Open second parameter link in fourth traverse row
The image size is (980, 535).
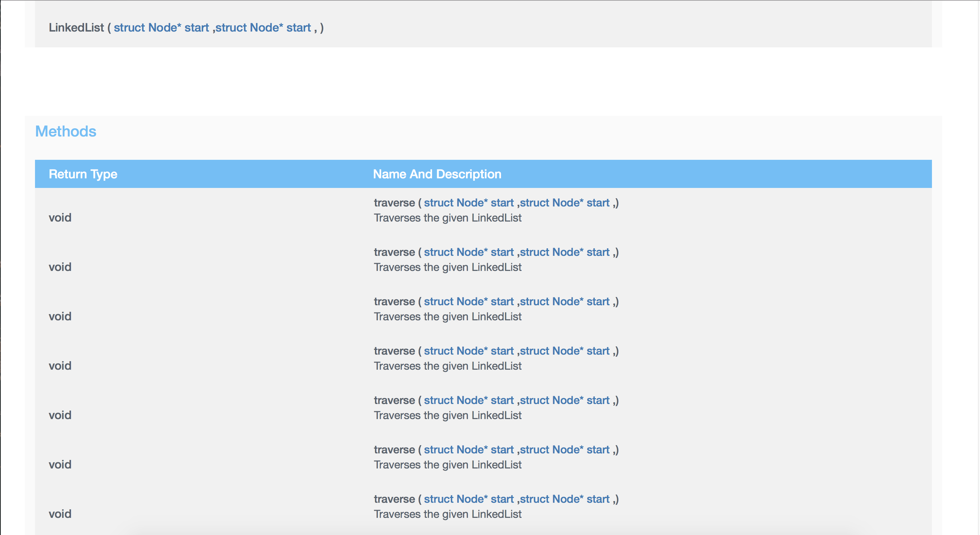[x=564, y=351]
